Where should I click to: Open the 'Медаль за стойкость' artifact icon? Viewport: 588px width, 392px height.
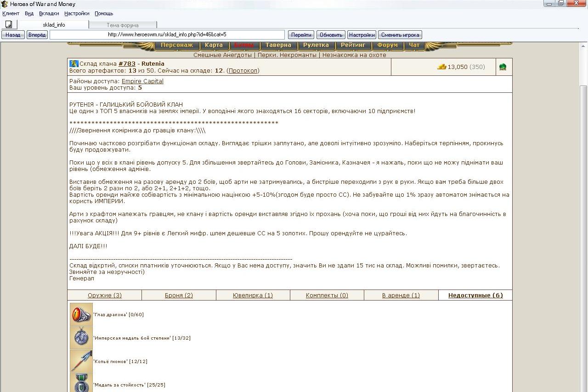pyautogui.click(x=81, y=383)
